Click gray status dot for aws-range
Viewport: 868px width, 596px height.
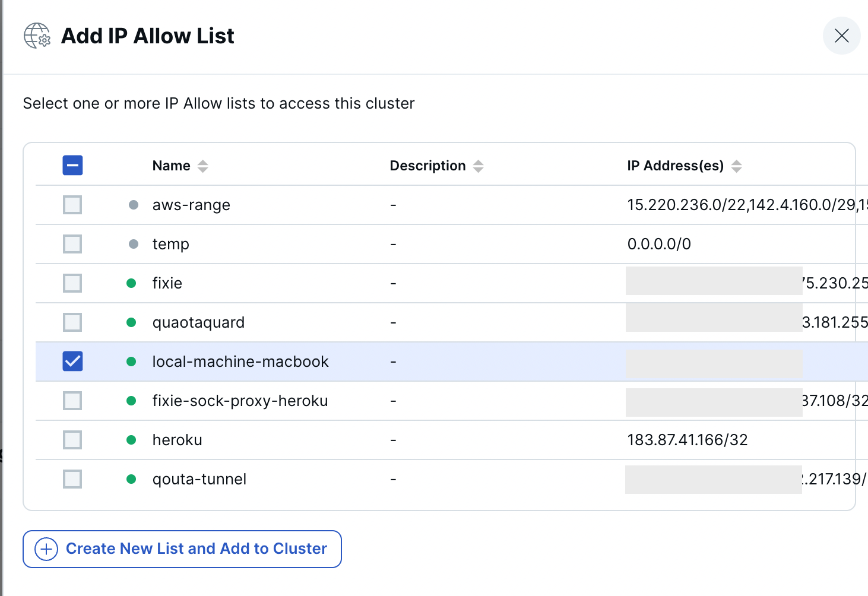coord(134,205)
